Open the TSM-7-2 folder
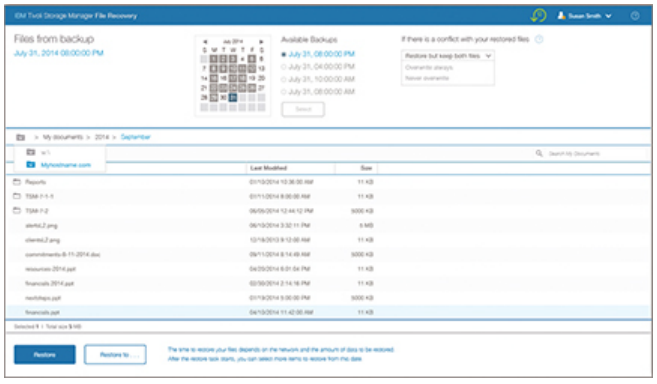 pyautogui.click(x=37, y=211)
